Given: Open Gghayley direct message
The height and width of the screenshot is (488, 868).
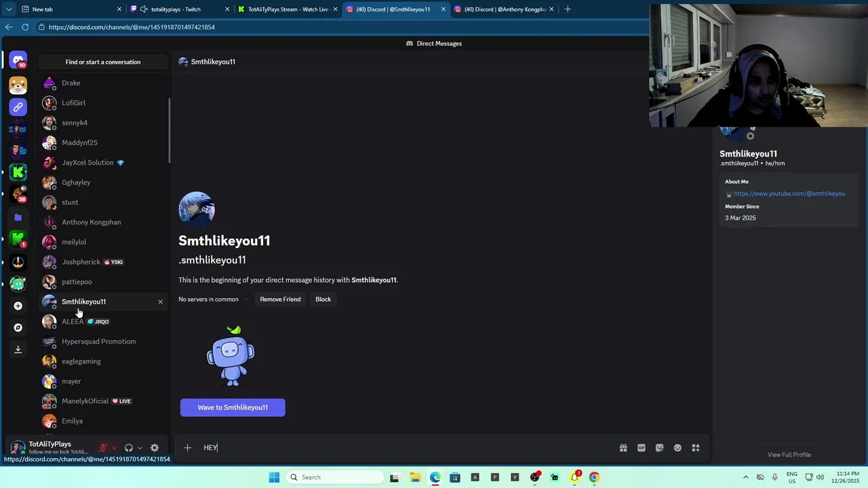Looking at the screenshot, I should 103,182.
